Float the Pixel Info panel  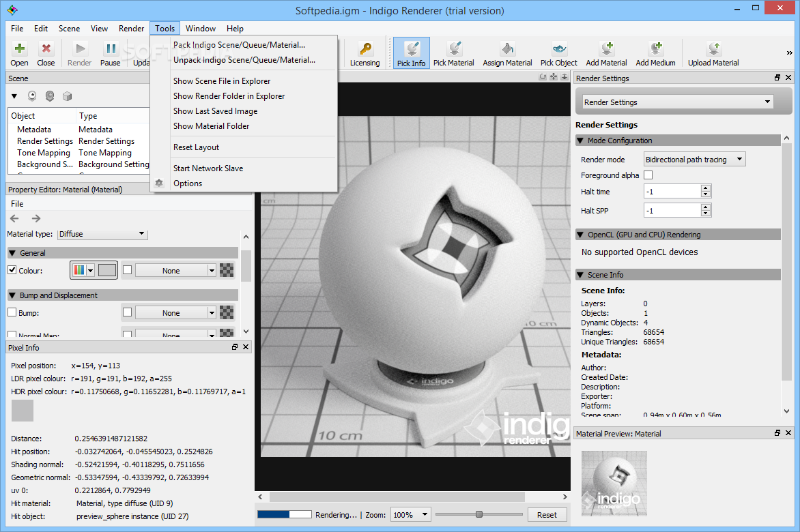[235, 347]
